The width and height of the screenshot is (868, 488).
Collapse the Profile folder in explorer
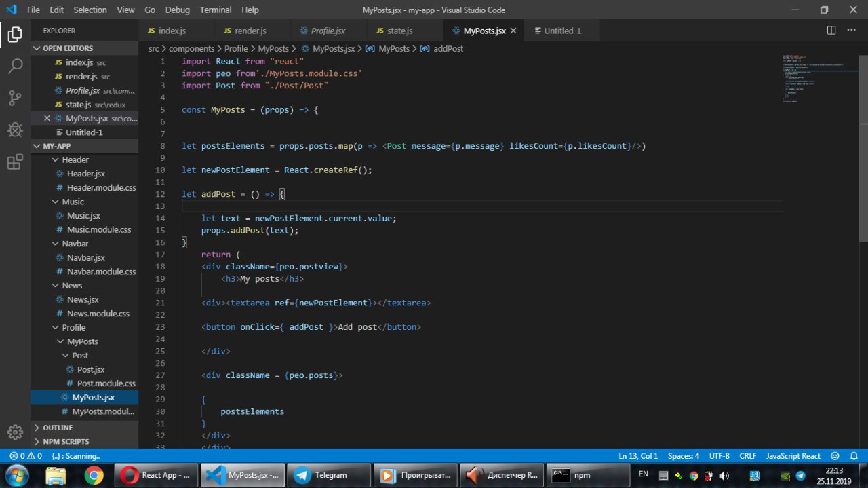click(73, 327)
